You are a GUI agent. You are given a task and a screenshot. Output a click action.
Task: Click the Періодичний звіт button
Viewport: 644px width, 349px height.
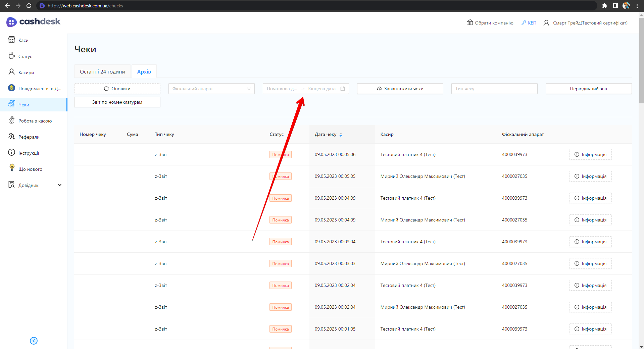588,89
